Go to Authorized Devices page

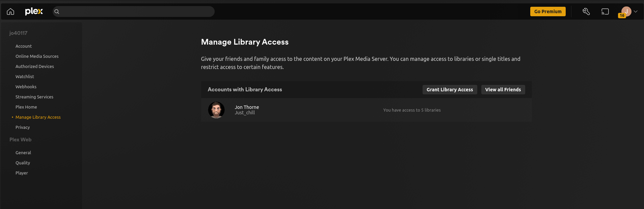[x=34, y=67]
